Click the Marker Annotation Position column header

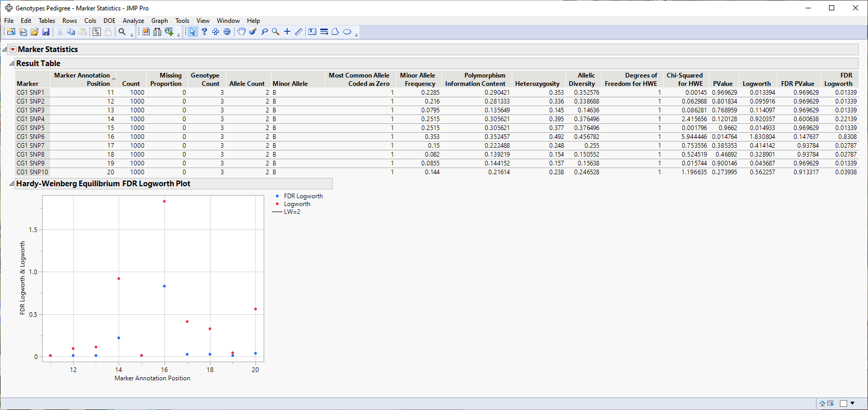82,79
